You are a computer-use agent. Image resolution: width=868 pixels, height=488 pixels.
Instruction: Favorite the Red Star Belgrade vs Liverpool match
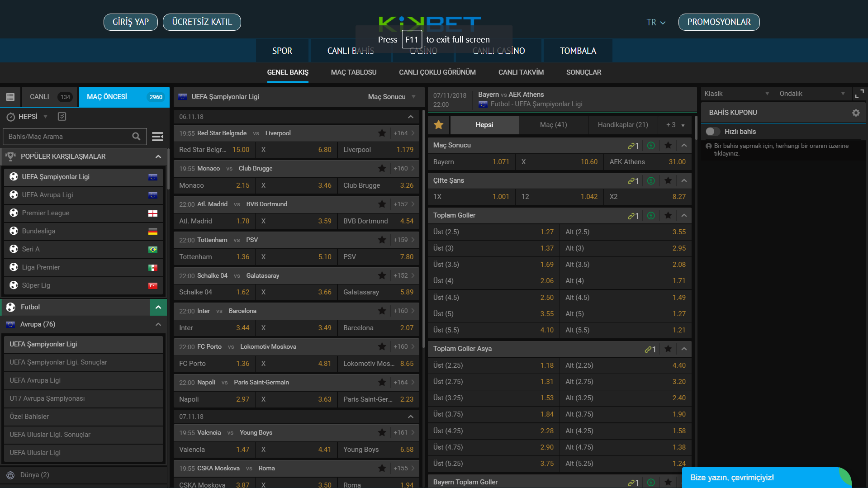(382, 133)
